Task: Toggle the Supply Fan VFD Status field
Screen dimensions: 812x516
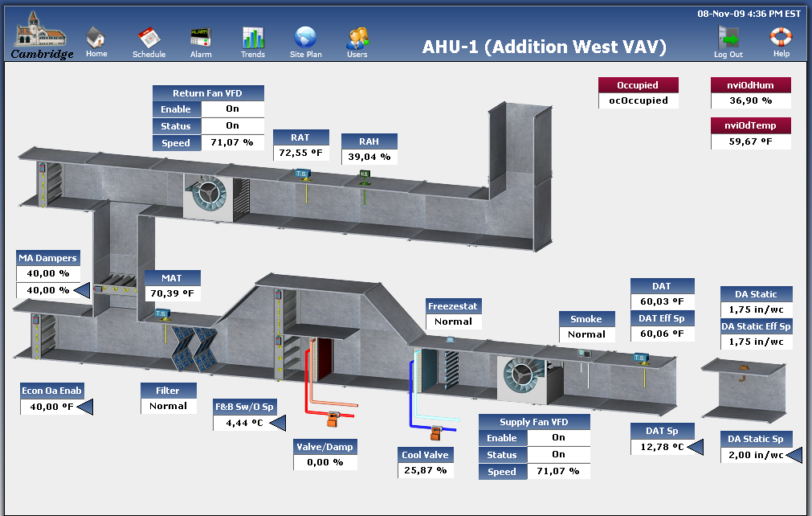Action: [558, 454]
